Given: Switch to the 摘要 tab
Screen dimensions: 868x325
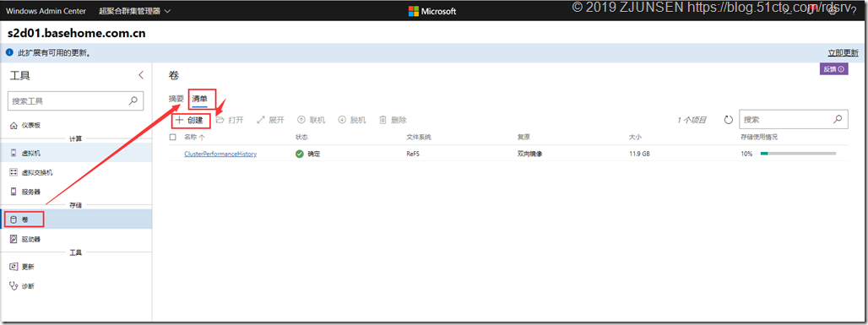Looking at the screenshot, I should (x=176, y=99).
